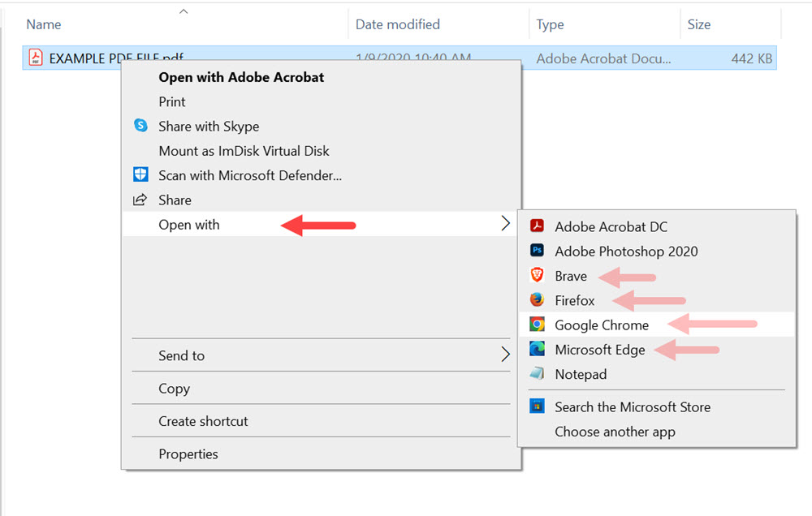Click the Microsoft Edge icon
Viewport: 812px width, 516px height.
[x=537, y=349]
